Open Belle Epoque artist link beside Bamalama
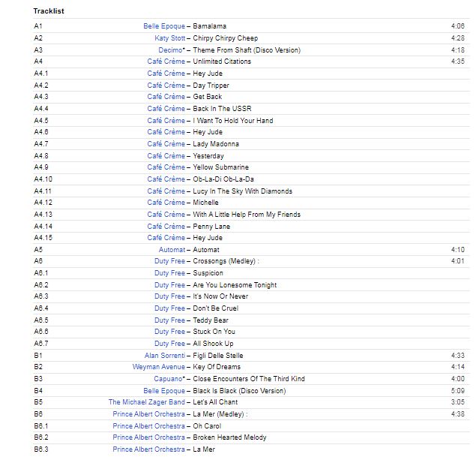The width and height of the screenshot is (476, 460). [163, 26]
